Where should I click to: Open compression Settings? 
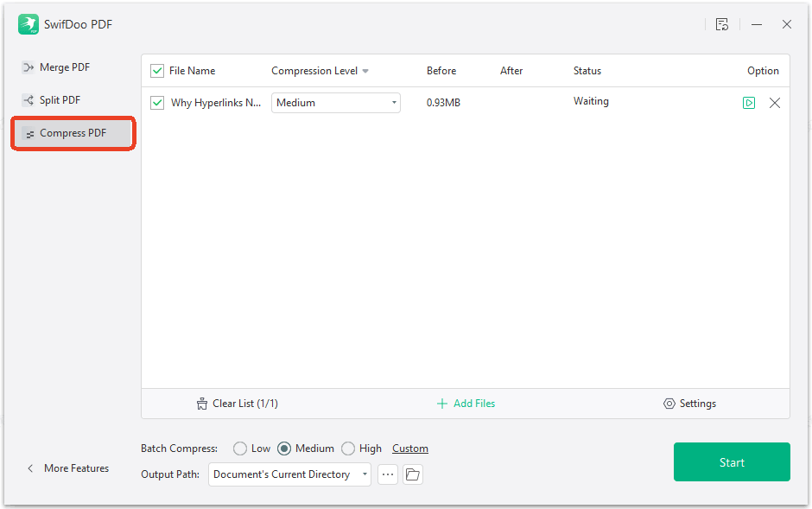[690, 404]
